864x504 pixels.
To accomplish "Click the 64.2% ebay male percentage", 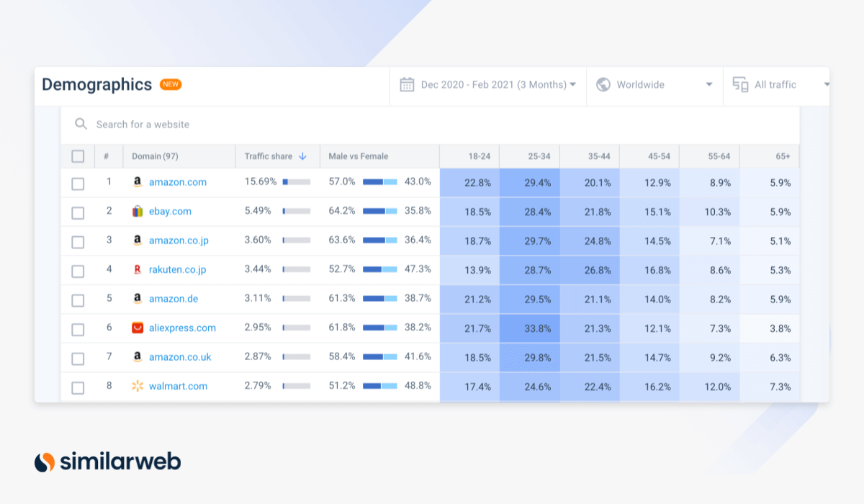I will click(342, 211).
